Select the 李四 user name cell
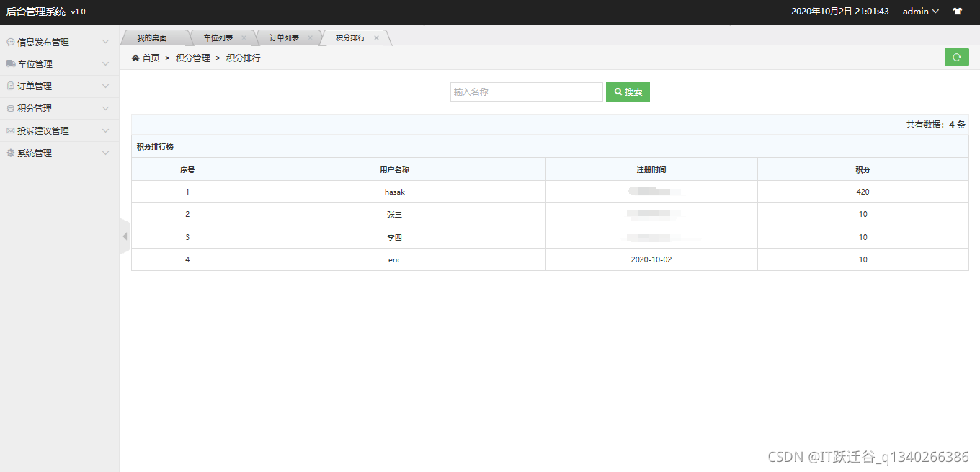The width and height of the screenshot is (980, 472). click(x=395, y=237)
